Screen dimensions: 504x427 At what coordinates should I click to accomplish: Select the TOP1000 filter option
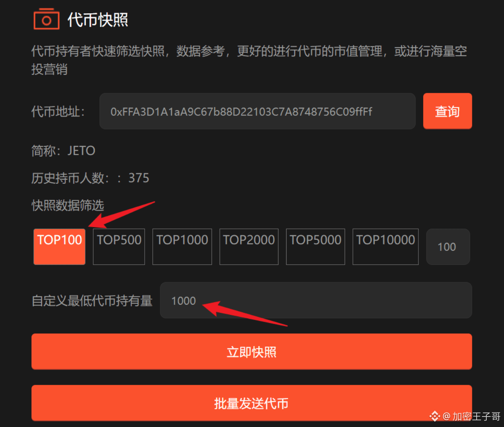[x=182, y=246]
